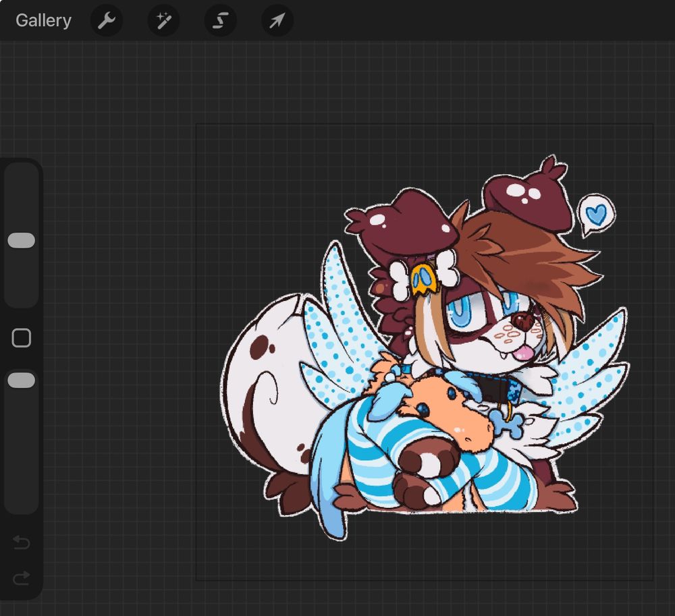Image resolution: width=675 pixels, height=616 pixels.
Task: Tap the arrow cursor icon in top toolbar
Action: 276,20
